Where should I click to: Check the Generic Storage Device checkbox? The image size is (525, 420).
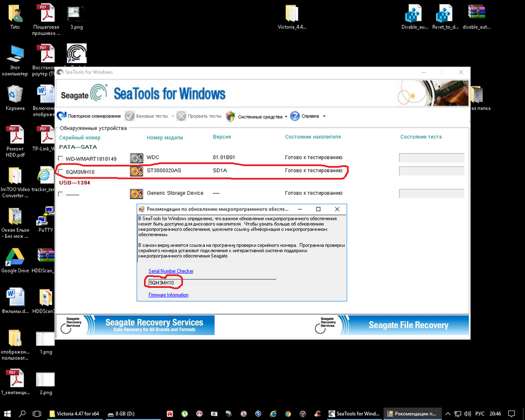[x=60, y=194]
